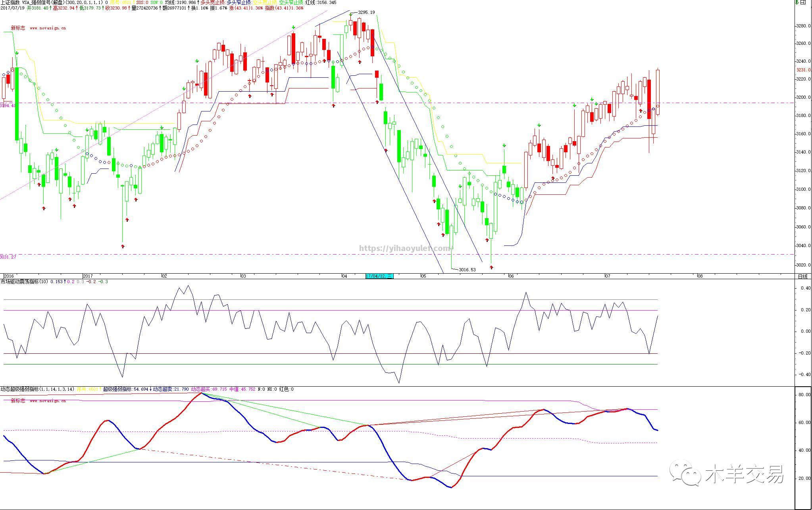Screen dimensions: 812x510
Task: Click the 多头窄止损 legend label
Action: [239, 2]
